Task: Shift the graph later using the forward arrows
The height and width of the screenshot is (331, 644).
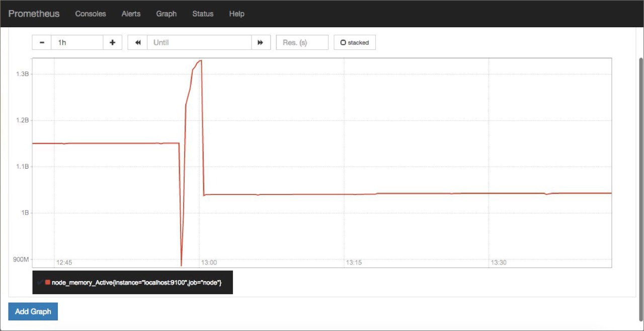Action: click(261, 42)
